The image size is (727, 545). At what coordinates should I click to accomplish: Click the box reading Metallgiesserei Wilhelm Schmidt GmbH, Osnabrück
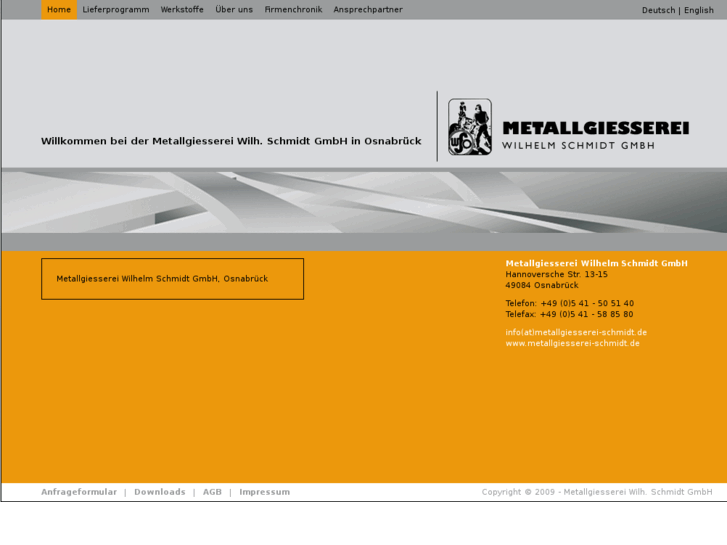point(172,279)
